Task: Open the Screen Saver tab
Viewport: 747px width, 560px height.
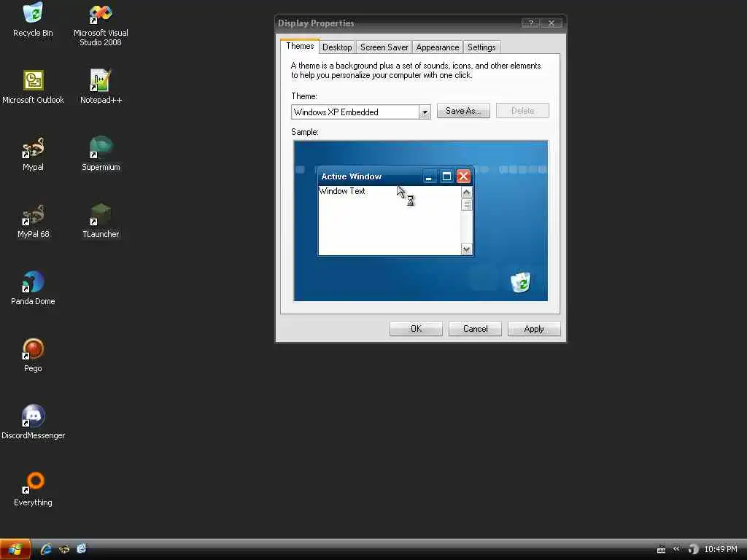Action: pyautogui.click(x=384, y=47)
